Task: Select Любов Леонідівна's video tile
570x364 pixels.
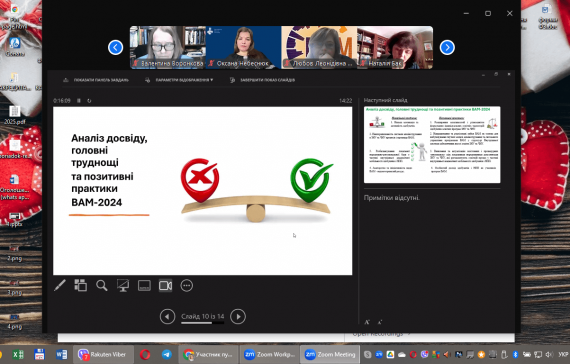Action: pyautogui.click(x=319, y=47)
